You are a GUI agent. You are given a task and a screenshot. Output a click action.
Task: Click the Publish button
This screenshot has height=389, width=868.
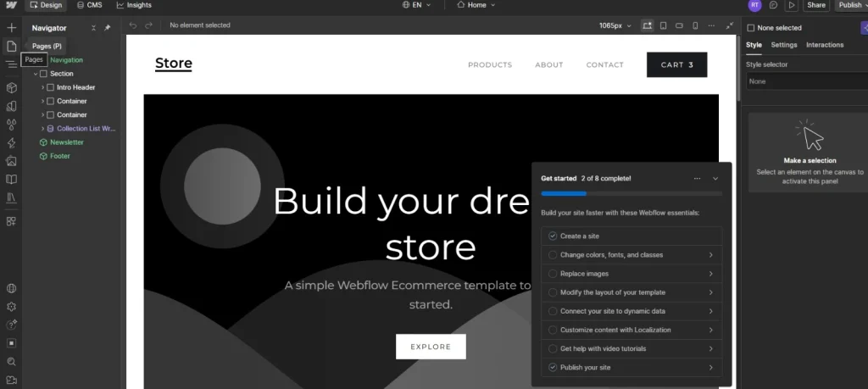click(851, 5)
